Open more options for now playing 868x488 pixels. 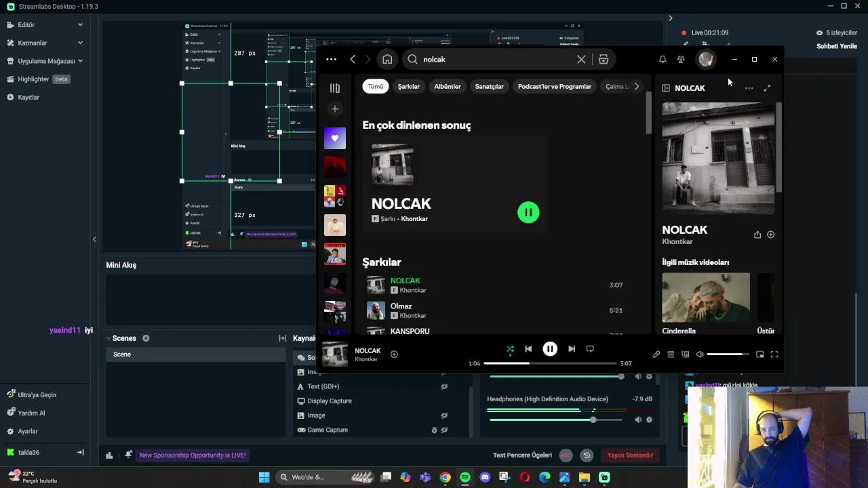coord(749,88)
